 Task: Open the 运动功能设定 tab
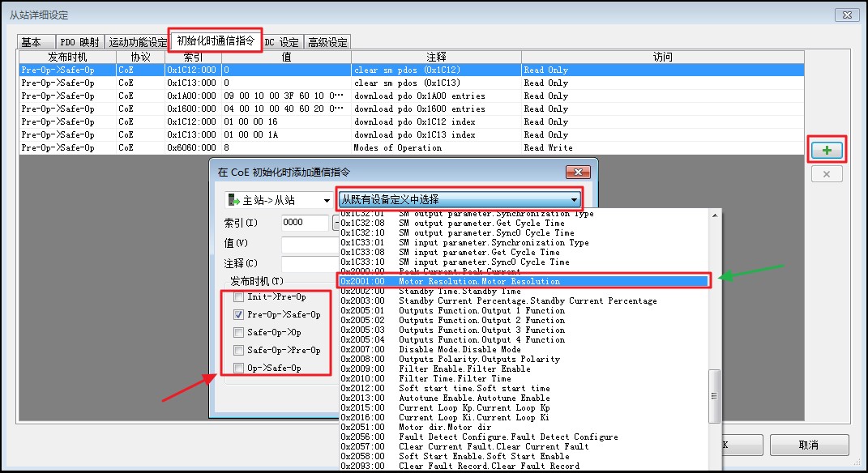tap(138, 42)
